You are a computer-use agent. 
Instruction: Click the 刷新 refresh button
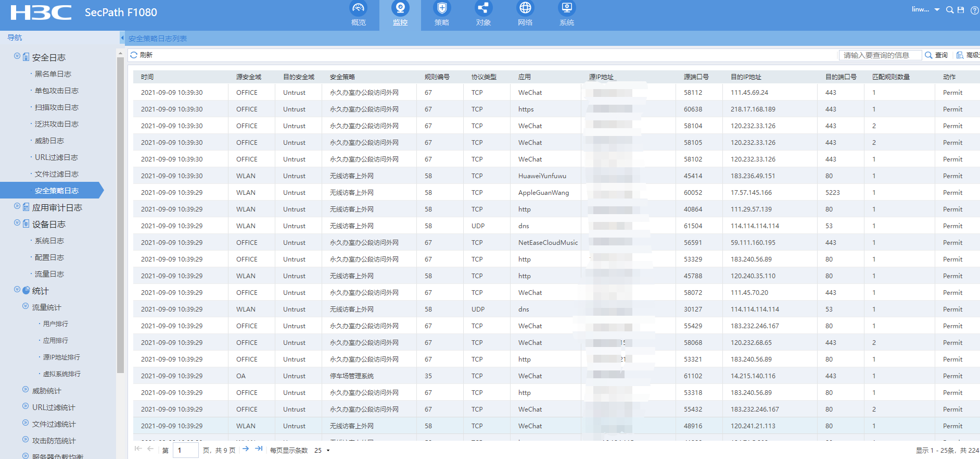141,55
